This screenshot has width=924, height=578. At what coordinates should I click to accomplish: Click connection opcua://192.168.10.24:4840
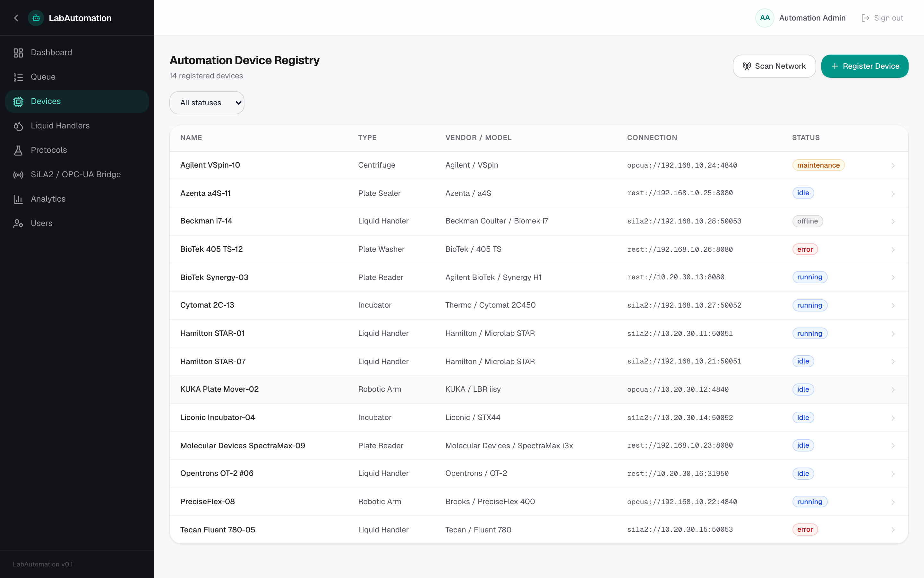click(682, 165)
